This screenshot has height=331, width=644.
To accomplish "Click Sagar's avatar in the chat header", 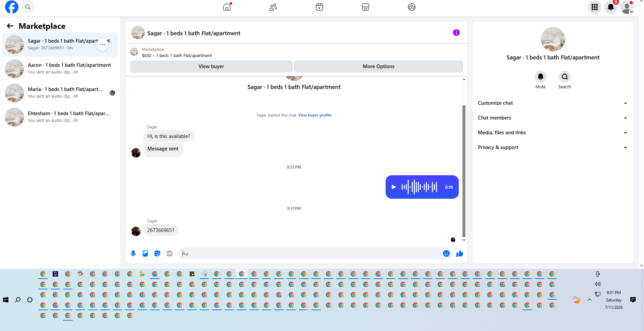I will [x=138, y=33].
